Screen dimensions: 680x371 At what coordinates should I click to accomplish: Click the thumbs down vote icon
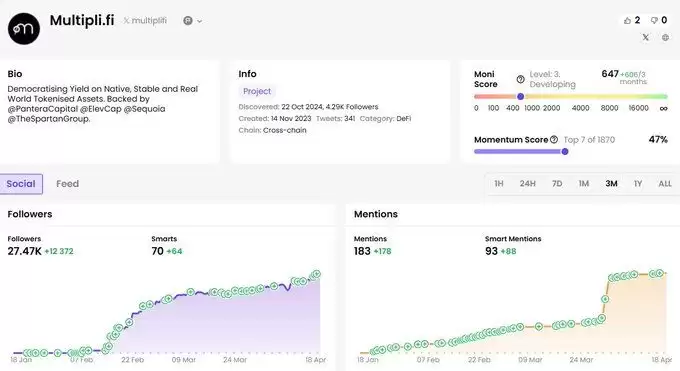point(654,20)
